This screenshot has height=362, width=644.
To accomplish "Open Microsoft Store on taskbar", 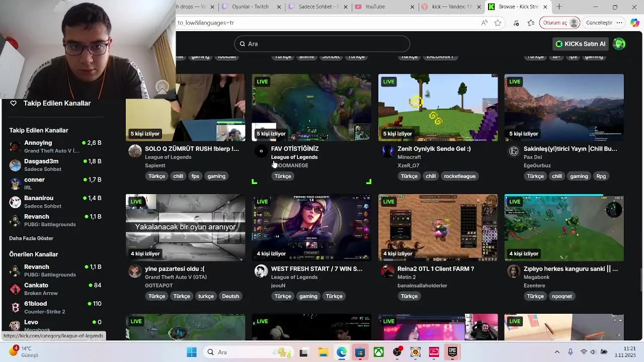I will click(x=360, y=352).
